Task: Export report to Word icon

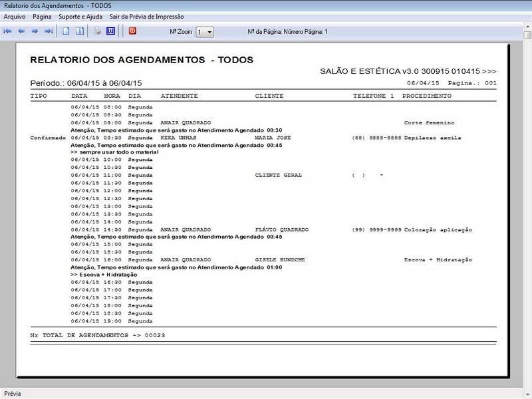Action: 110,31
